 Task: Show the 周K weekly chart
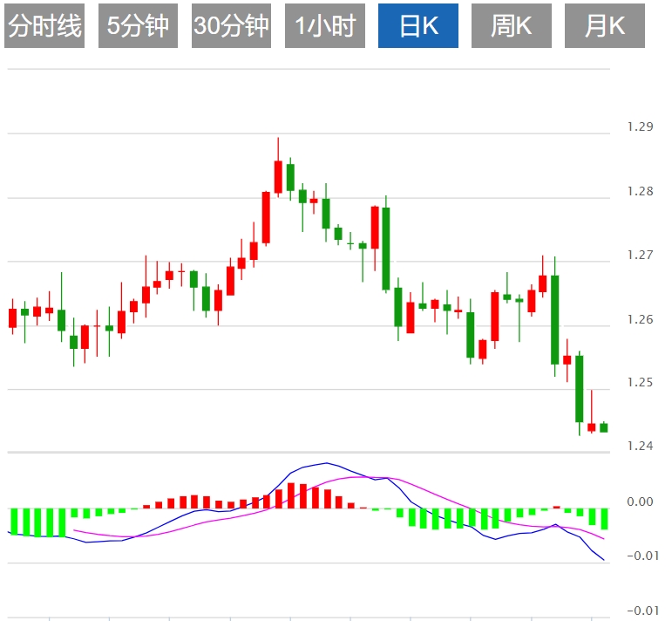click(x=511, y=26)
